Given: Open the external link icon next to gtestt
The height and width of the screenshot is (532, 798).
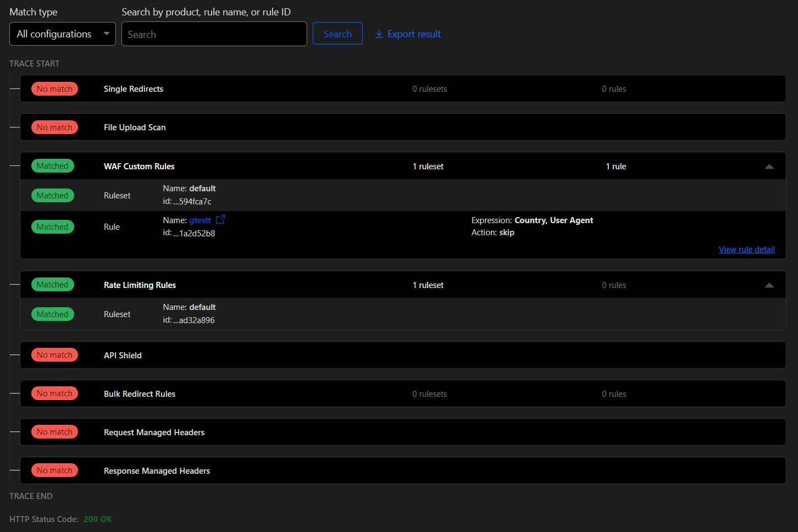Looking at the screenshot, I should pos(220,220).
